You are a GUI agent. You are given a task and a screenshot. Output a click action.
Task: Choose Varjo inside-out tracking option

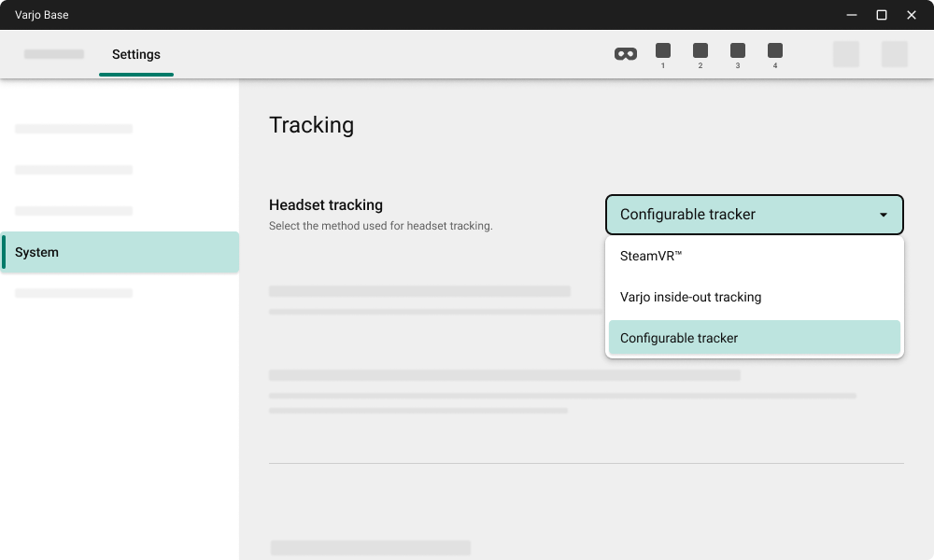point(691,297)
